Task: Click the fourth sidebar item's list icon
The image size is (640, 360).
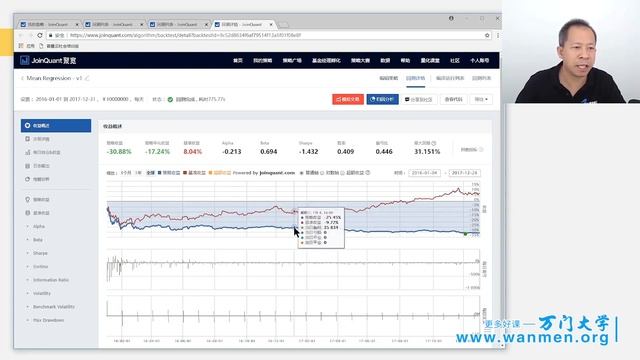Action: click(27, 166)
